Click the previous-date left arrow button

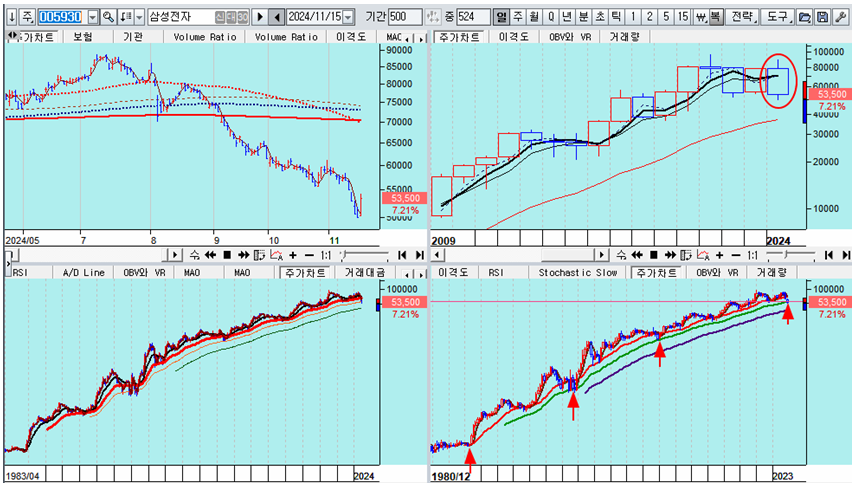277,17
